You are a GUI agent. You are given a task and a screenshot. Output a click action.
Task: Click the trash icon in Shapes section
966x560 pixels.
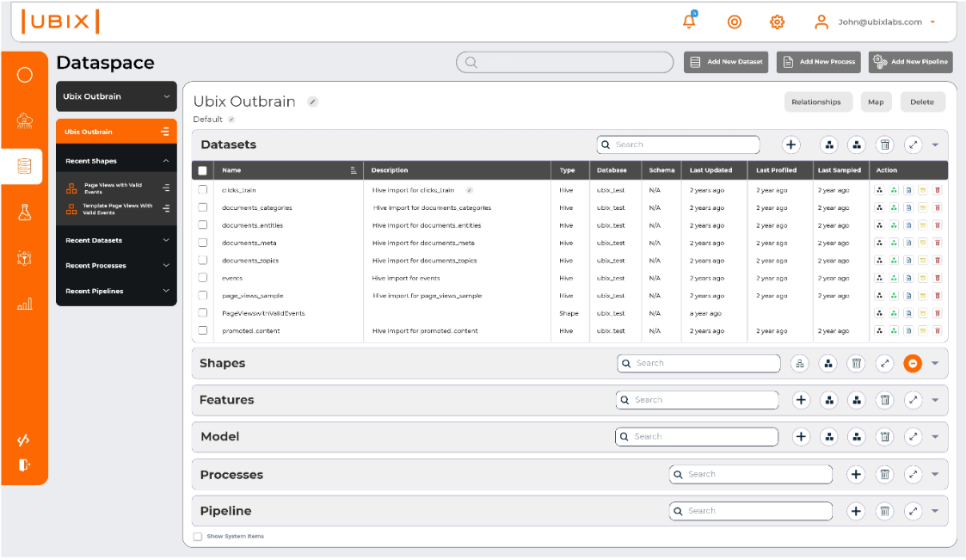coord(856,364)
